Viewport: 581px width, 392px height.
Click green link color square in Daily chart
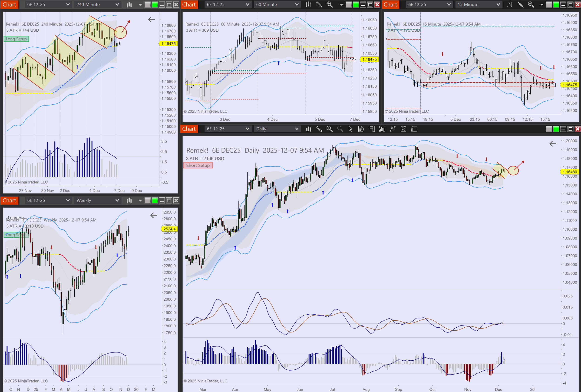click(x=556, y=129)
